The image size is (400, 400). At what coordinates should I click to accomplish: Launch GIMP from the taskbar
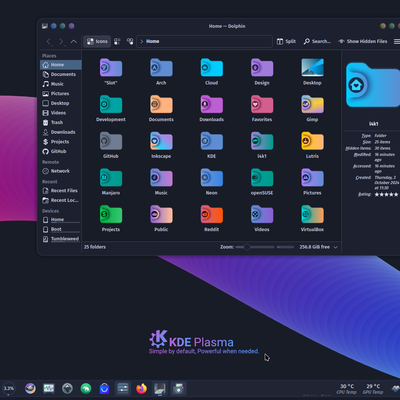(30, 388)
